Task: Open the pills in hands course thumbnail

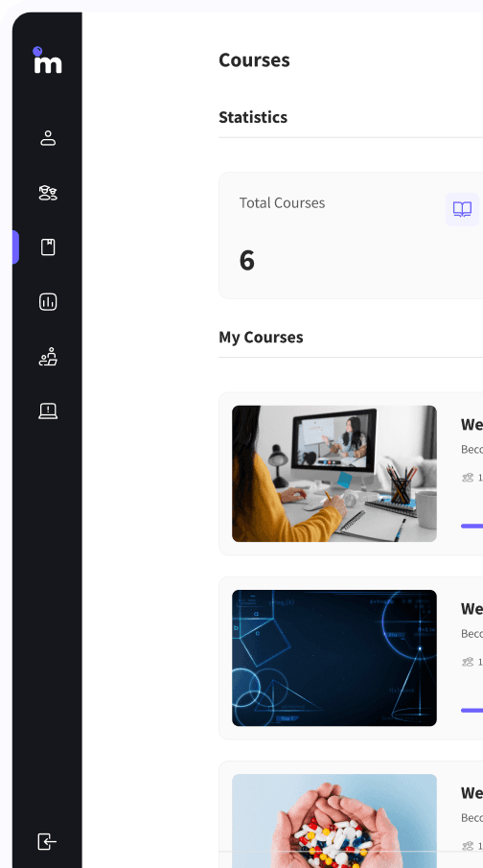Action: [x=334, y=820]
